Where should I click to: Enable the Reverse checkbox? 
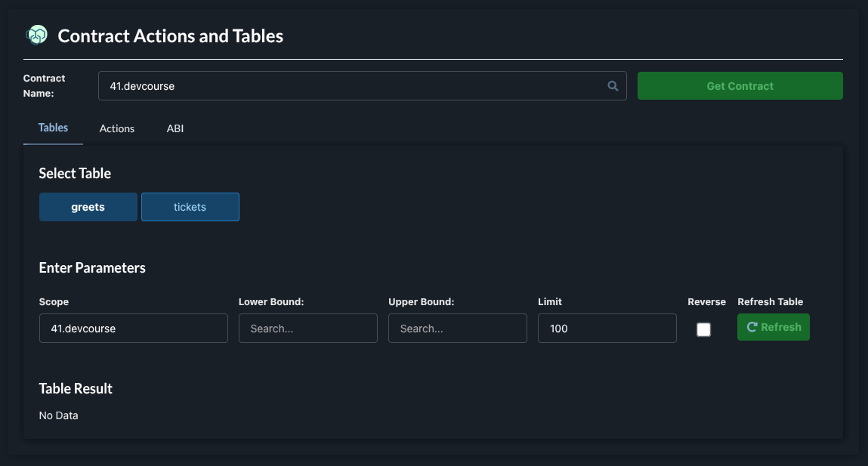coord(703,329)
